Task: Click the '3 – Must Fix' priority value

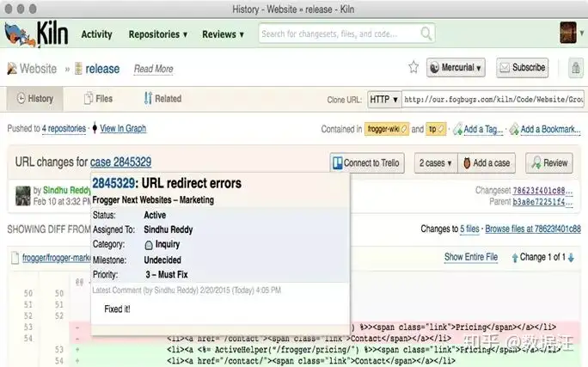Action: click(x=167, y=275)
